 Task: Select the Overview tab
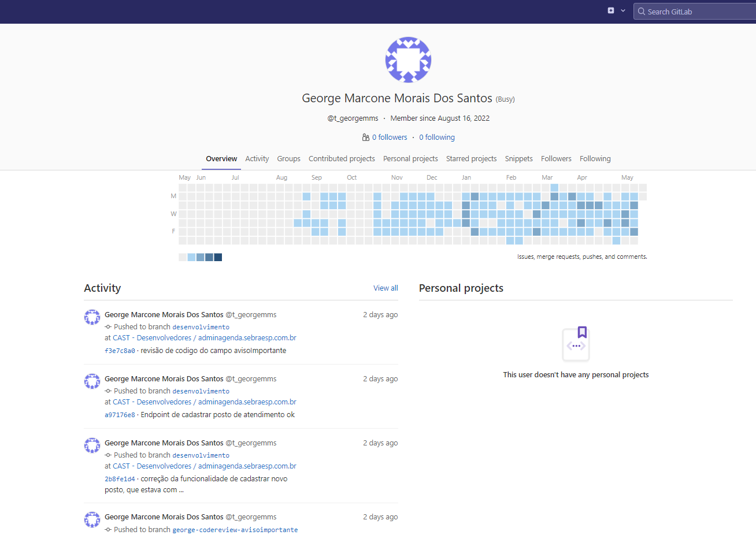coord(221,159)
